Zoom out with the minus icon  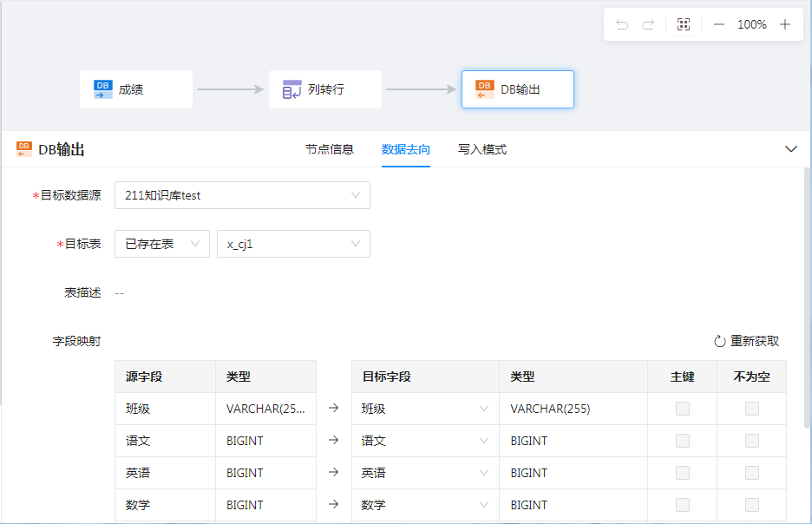[718, 24]
